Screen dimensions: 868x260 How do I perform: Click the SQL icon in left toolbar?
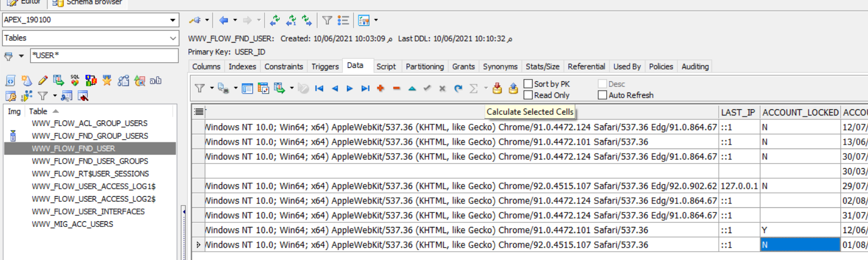pos(75,81)
